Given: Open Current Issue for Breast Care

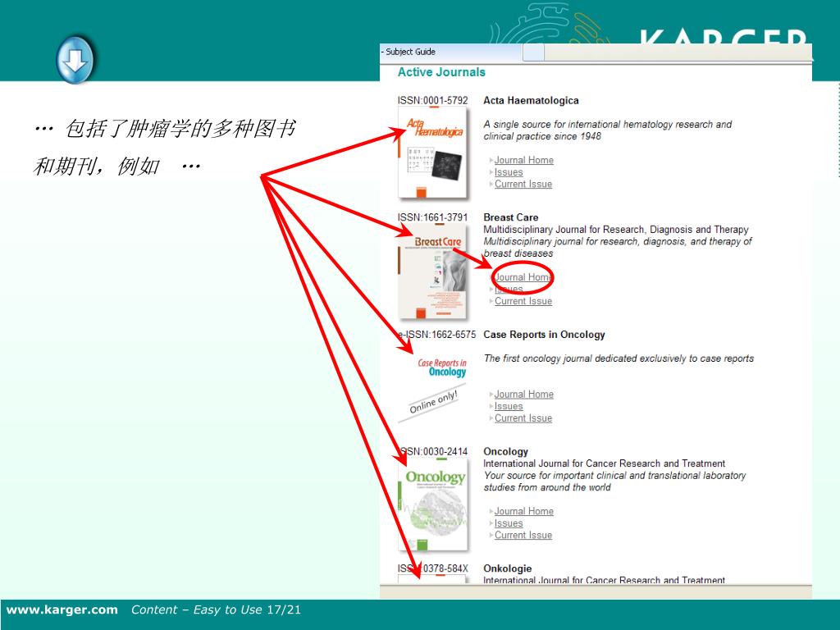Looking at the screenshot, I should tap(523, 301).
